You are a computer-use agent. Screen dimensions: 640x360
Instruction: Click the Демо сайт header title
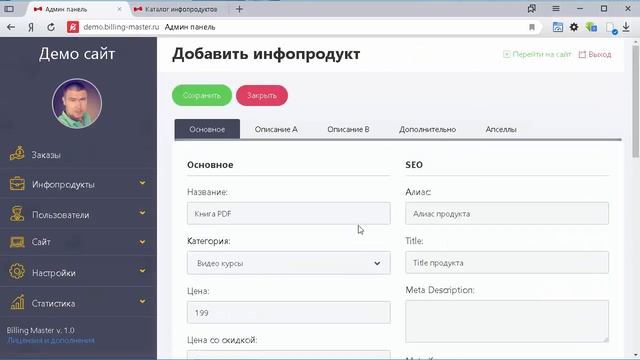coord(77,54)
